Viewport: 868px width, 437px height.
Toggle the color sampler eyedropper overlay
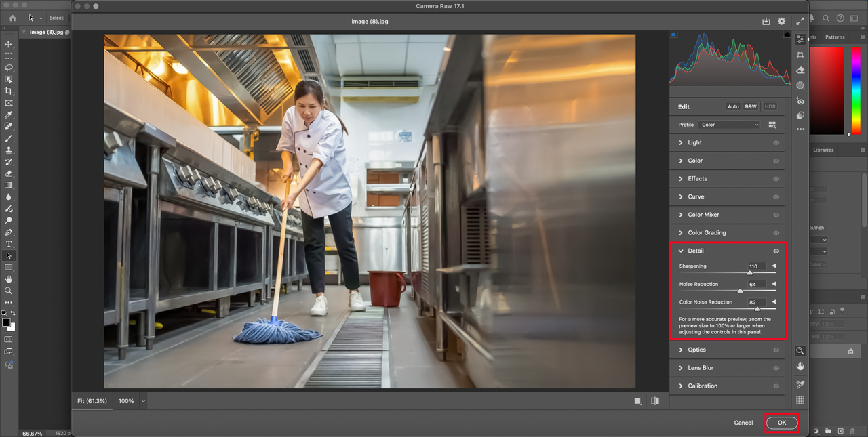(800, 383)
